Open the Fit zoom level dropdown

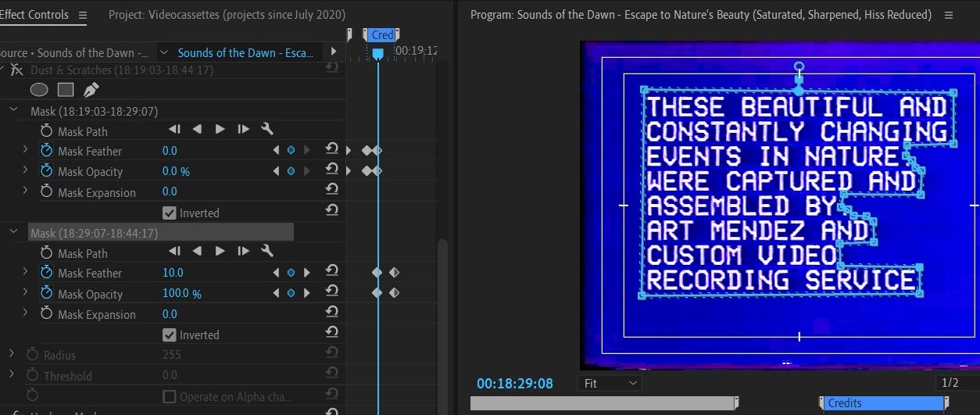pos(610,383)
